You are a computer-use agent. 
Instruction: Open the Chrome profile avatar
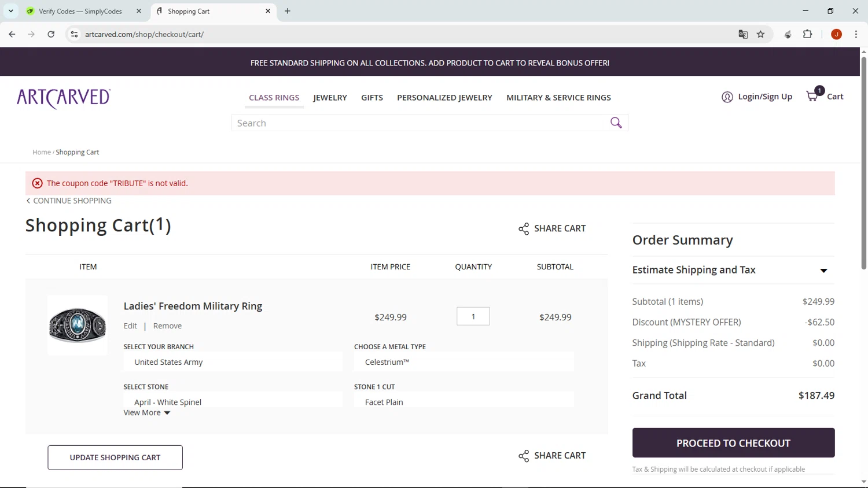(x=836, y=34)
